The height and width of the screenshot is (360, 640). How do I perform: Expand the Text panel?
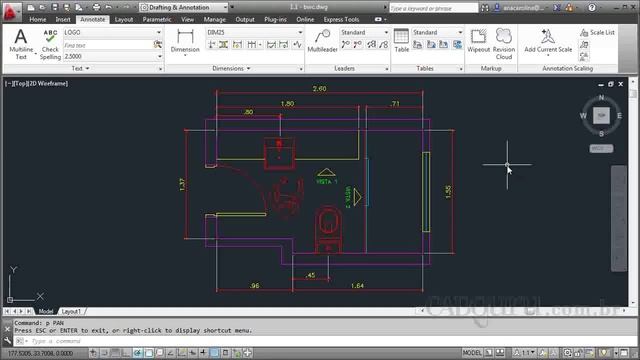pos(80,69)
